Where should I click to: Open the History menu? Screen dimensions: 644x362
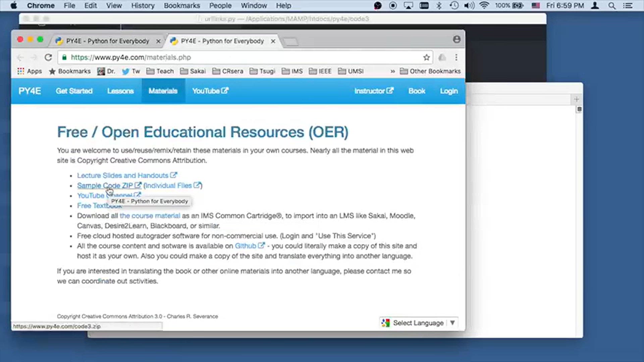(143, 6)
